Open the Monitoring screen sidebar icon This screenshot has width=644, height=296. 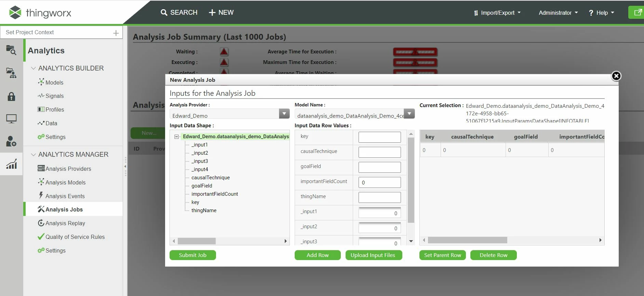click(11, 119)
